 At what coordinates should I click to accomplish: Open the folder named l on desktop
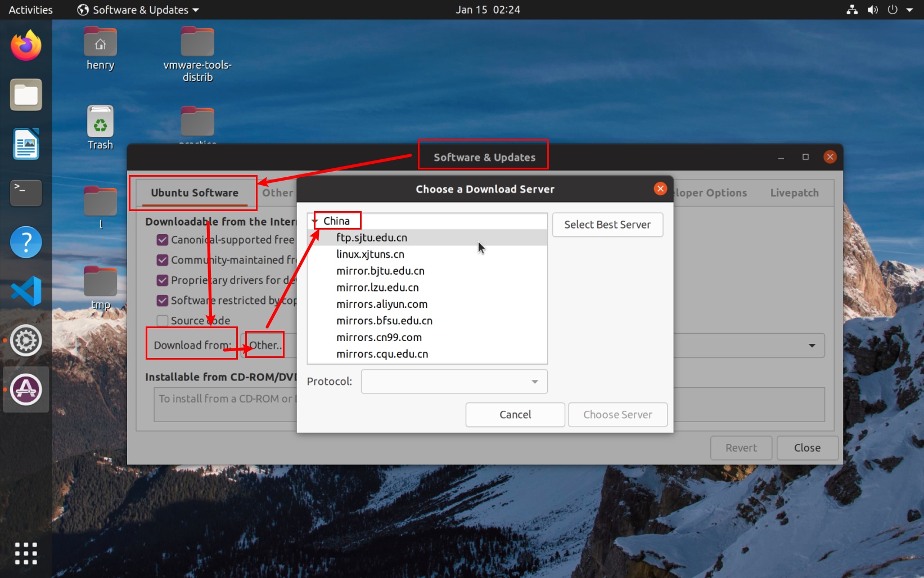(100, 208)
